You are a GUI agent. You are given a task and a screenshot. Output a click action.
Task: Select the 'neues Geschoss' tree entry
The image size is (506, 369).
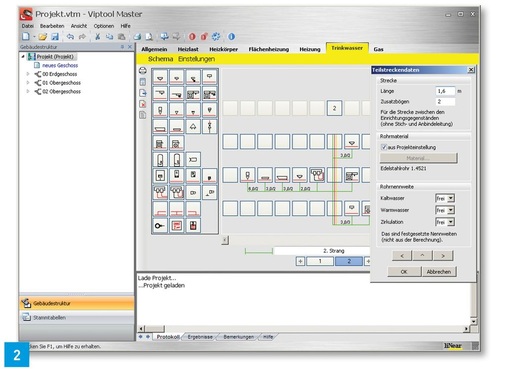click(60, 65)
